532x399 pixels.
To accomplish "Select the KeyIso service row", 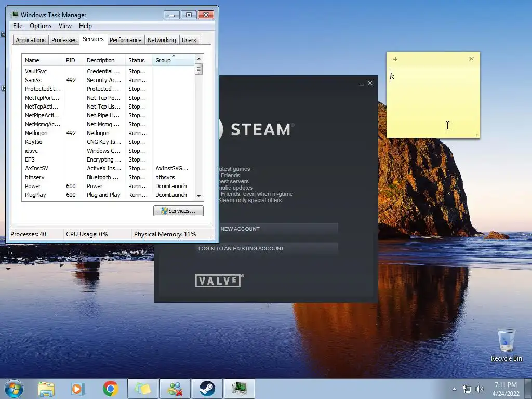I will (x=108, y=142).
